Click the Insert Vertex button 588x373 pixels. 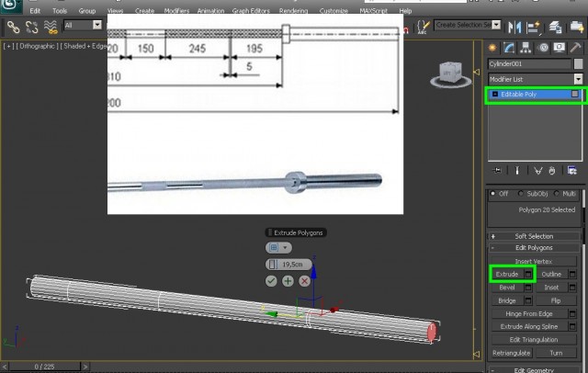point(533,261)
